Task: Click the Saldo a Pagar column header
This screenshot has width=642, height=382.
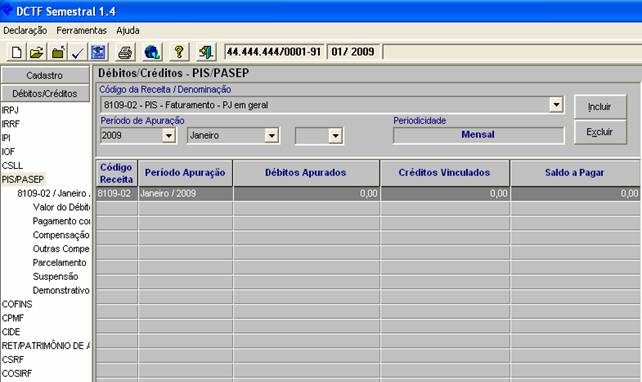Action: [575, 173]
